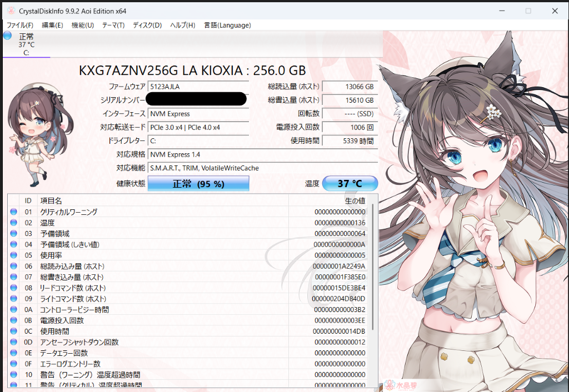Image resolution: width=569 pixels, height=392 pixels.
Task: Click status orb for エラーログエントリー数 row
Action: click(x=14, y=364)
